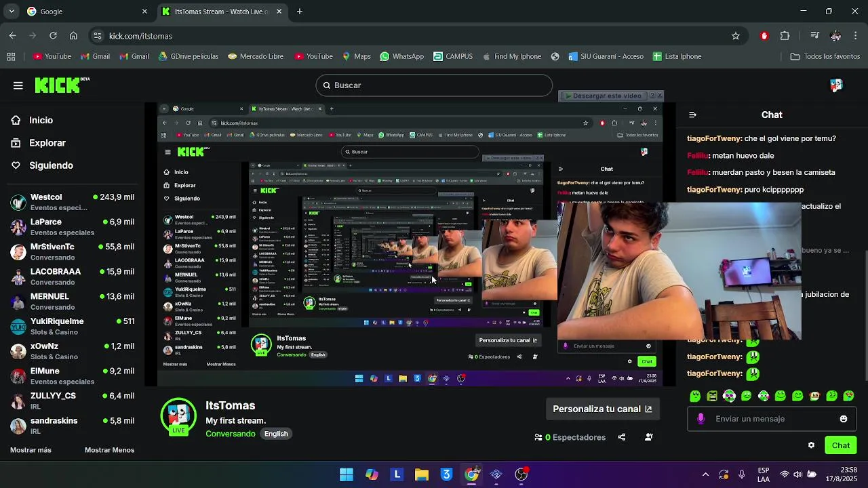Click the Enviar un mensaje field
868x488 pixels.
coord(772,419)
